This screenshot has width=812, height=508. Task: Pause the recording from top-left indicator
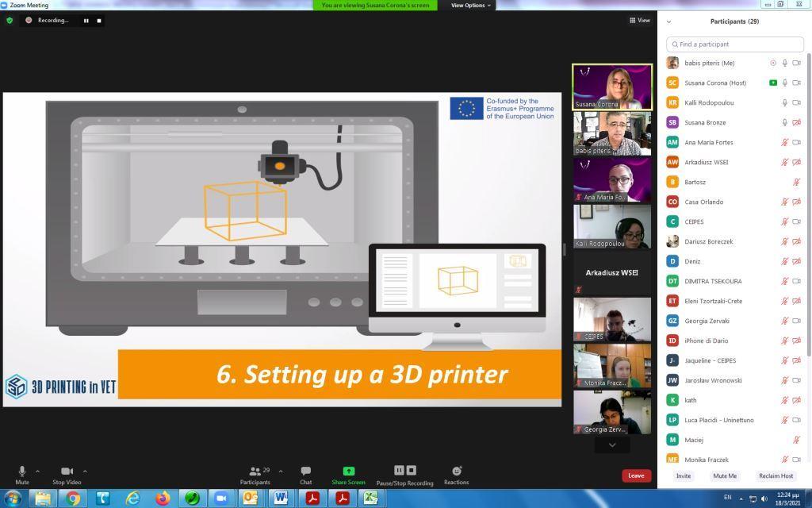pos(86,21)
